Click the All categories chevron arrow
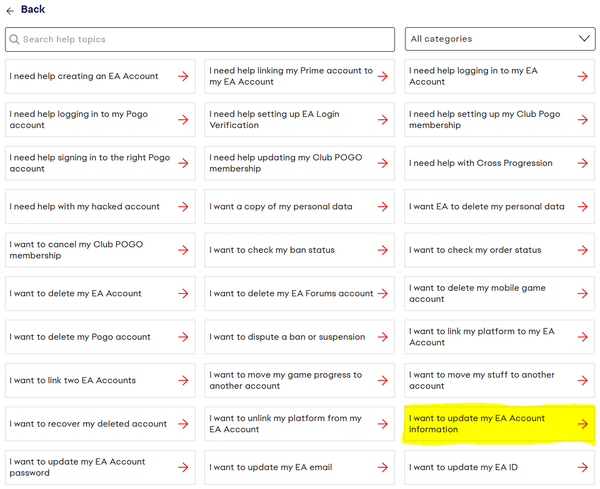 pos(584,39)
